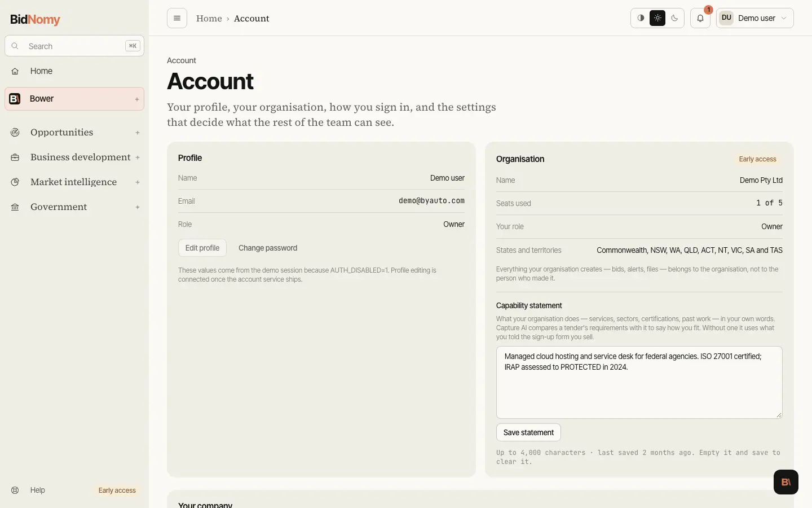Navigate to Home breadcrumb

pyautogui.click(x=209, y=19)
